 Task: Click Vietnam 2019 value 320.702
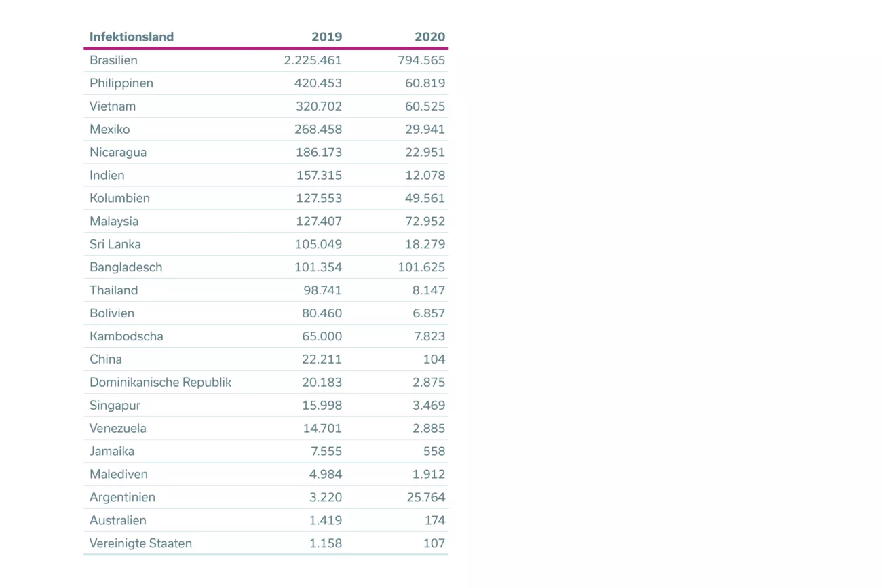point(319,106)
